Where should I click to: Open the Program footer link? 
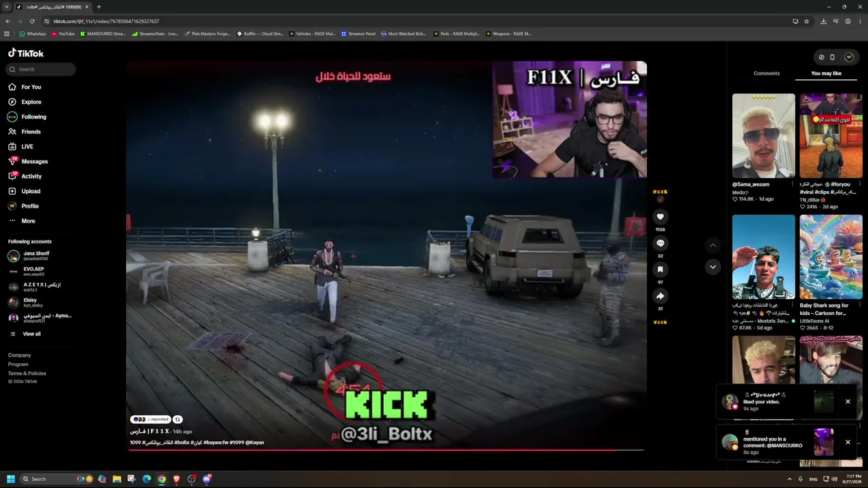coord(18,364)
